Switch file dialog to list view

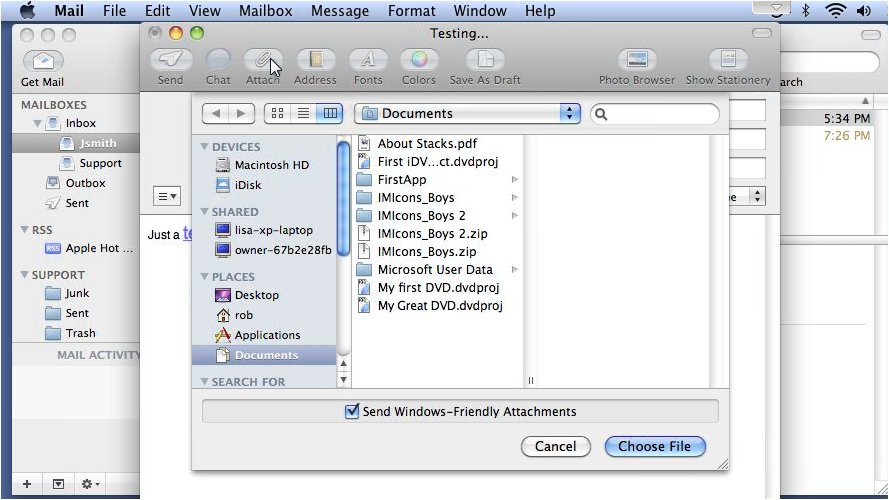click(x=303, y=113)
